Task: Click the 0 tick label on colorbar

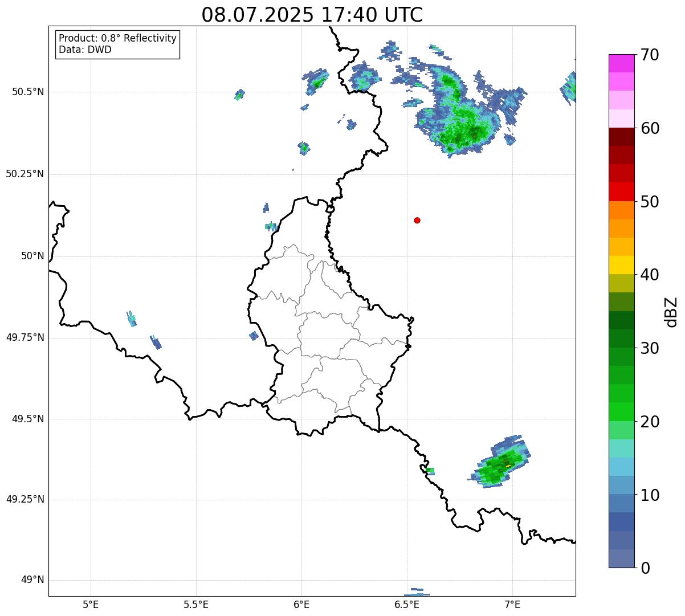Action: pyautogui.click(x=645, y=568)
